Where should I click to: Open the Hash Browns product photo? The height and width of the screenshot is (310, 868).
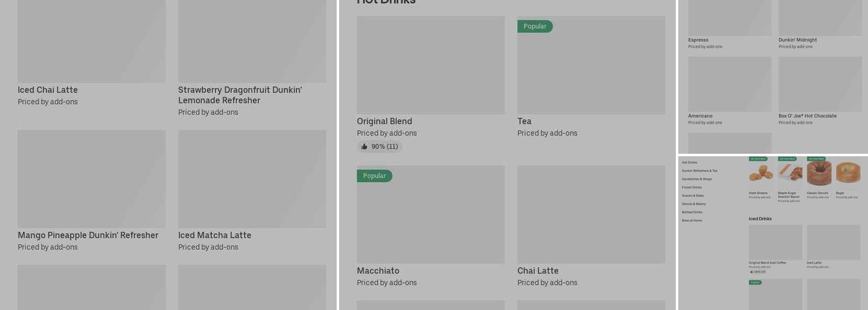pos(761,173)
